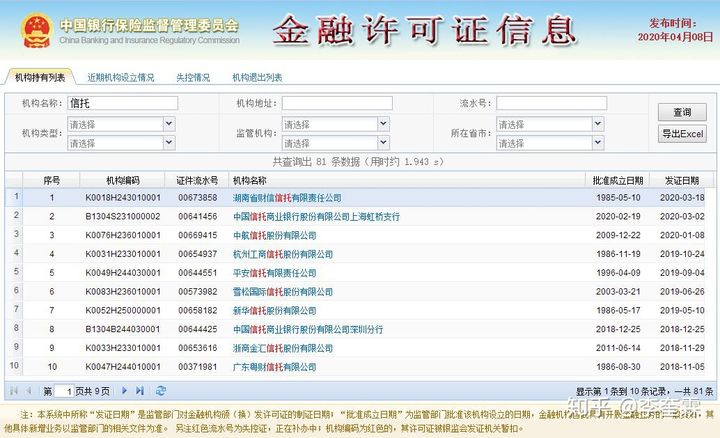Jump to last page icon in pager
Image resolution: width=720 pixels, height=438 pixels.
tap(140, 391)
